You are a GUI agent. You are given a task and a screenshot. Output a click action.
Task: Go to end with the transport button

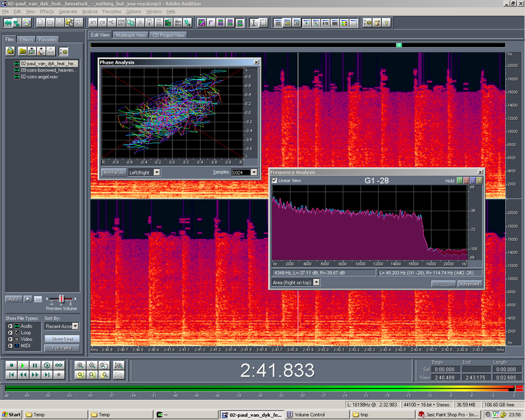click(x=47, y=375)
